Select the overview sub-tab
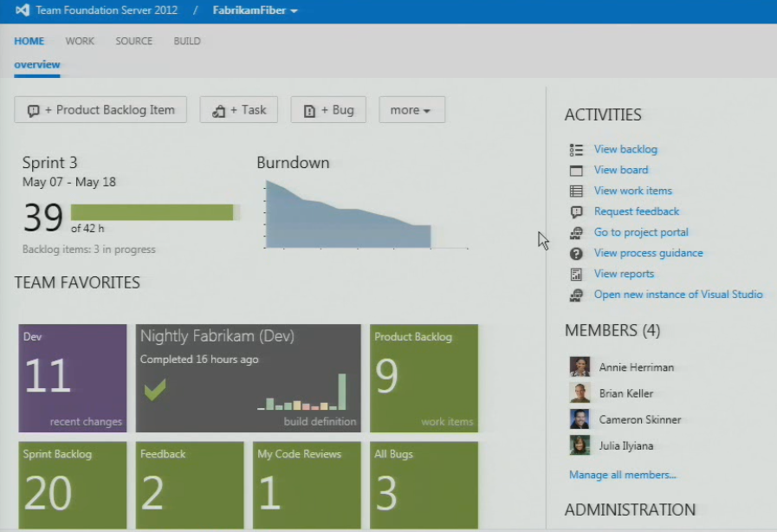777x532 pixels. [37, 65]
